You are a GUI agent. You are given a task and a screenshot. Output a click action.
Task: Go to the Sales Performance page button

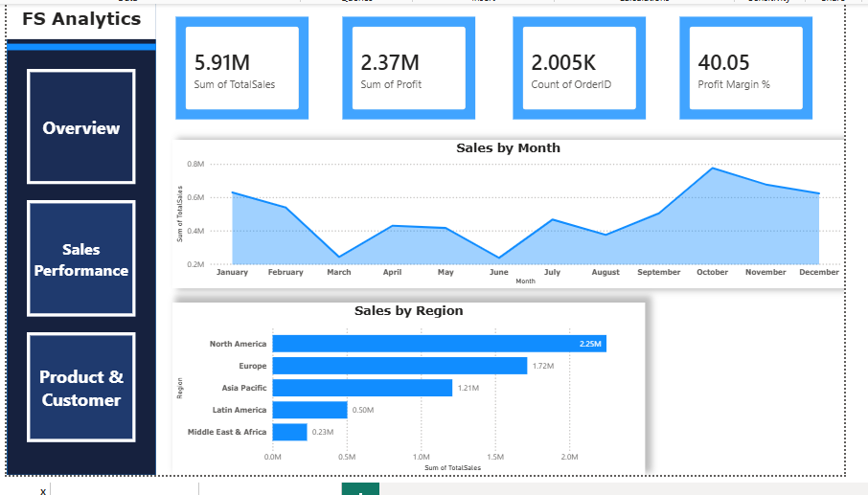(x=80, y=259)
